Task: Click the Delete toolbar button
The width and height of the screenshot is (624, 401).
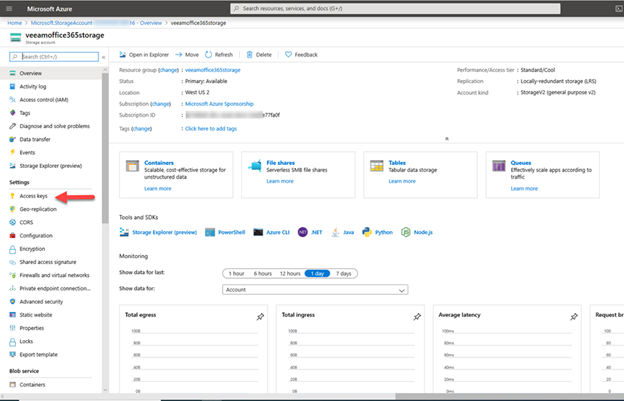Action: tap(259, 55)
